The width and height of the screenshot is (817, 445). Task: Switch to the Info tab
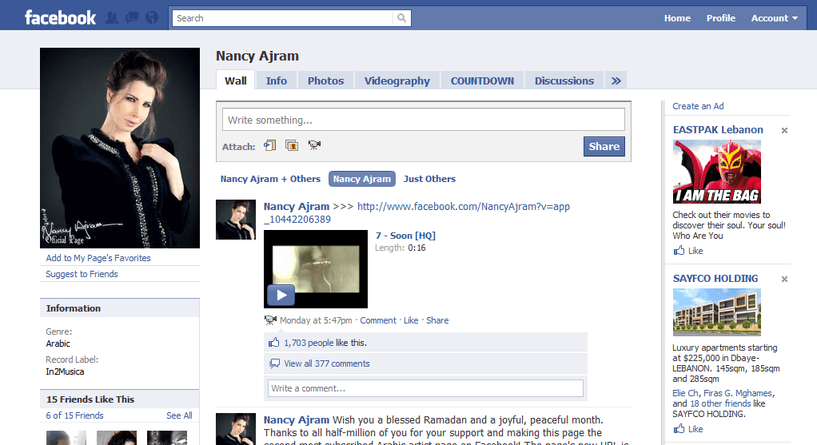(x=276, y=81)
